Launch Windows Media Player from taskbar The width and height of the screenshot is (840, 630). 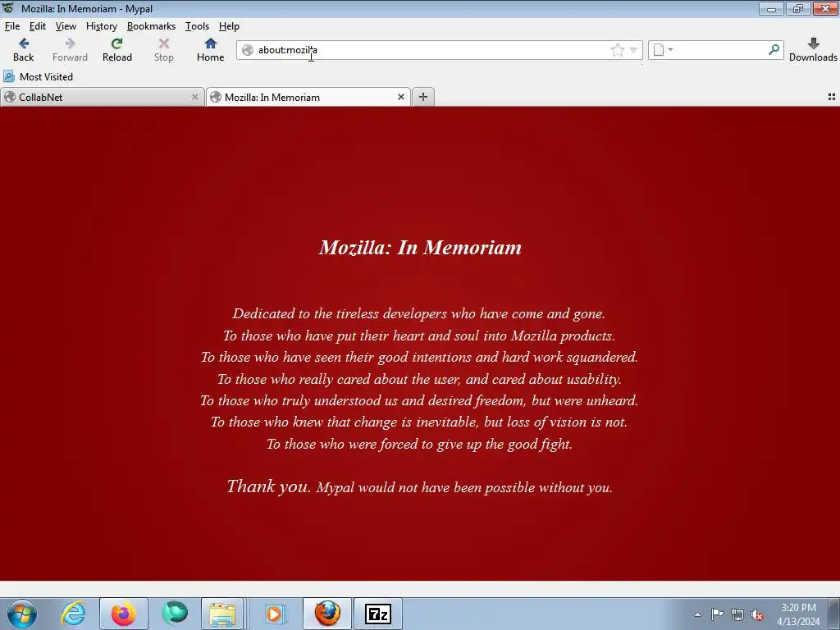(274, 614)
